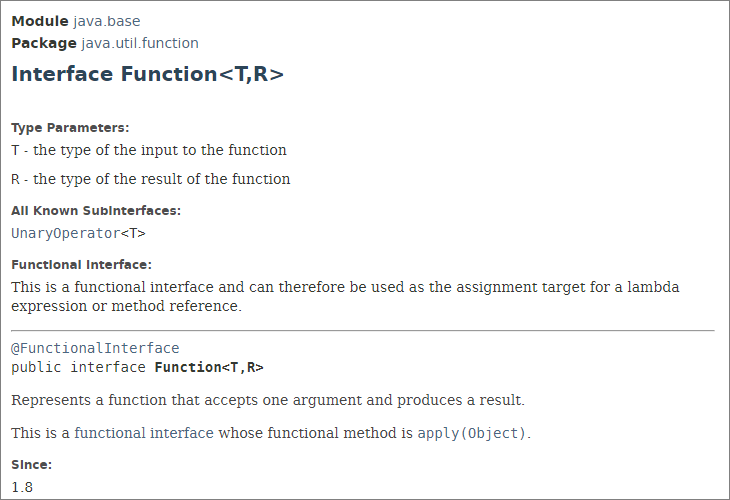Open the java.base module link

[x=104, y=21]
